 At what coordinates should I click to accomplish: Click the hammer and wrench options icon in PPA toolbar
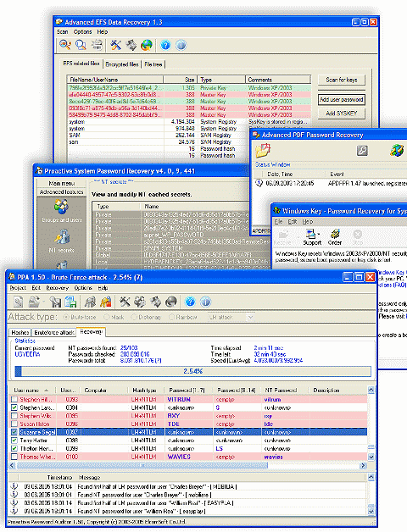click(125, 302)
